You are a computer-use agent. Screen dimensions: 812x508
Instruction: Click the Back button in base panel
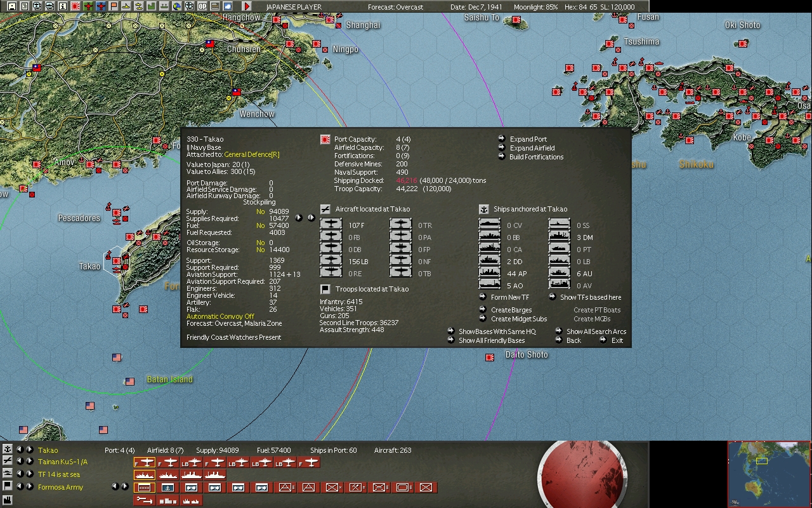(568, 340)
